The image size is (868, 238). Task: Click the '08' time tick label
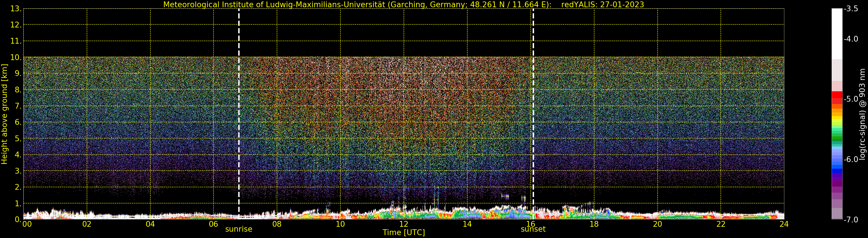pos(277,224)
